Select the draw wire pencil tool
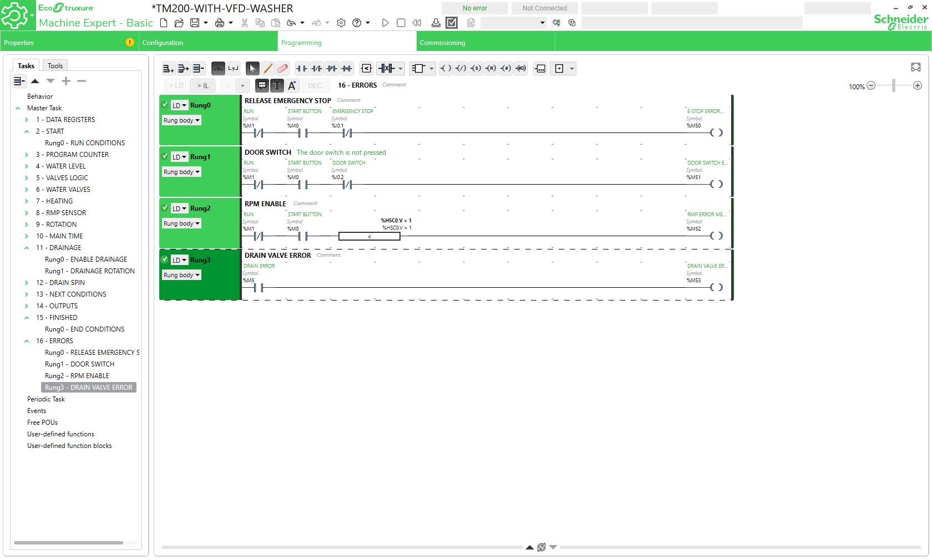This screenshot has width=932, height=560. (x=267, y=69)
